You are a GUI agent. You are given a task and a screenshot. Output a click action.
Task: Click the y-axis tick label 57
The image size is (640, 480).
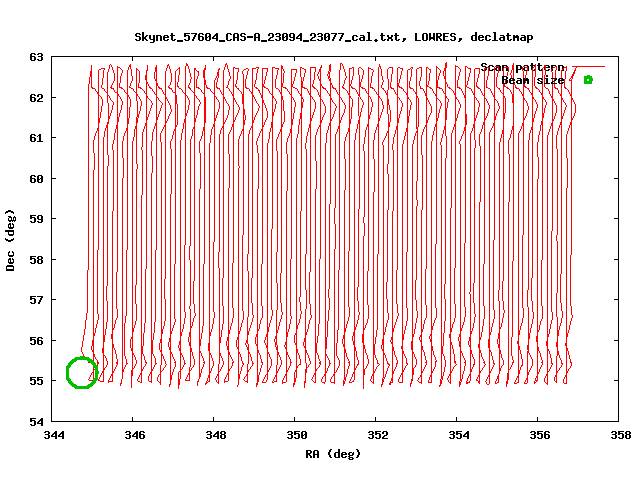[x=36, y=300]
